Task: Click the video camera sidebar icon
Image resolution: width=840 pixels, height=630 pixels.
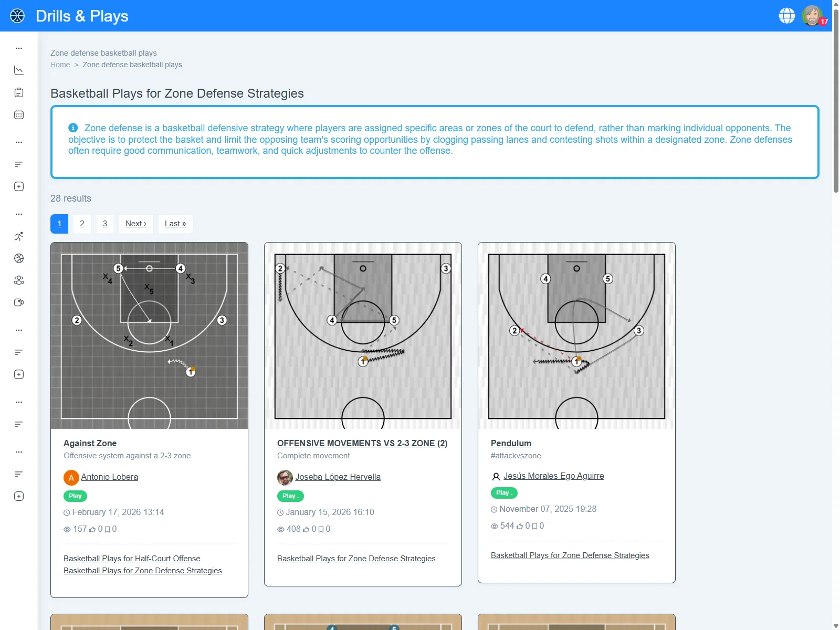Action: pos(19,302)
